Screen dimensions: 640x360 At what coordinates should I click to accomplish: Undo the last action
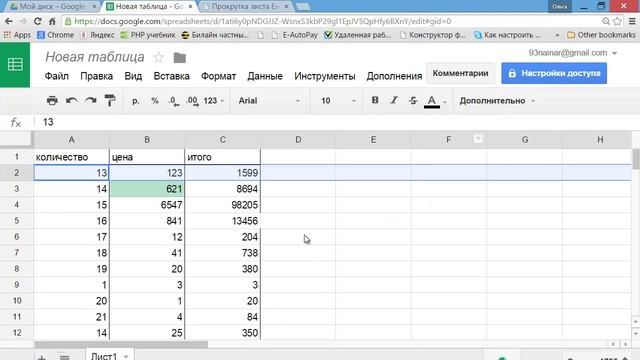[71, 100]
